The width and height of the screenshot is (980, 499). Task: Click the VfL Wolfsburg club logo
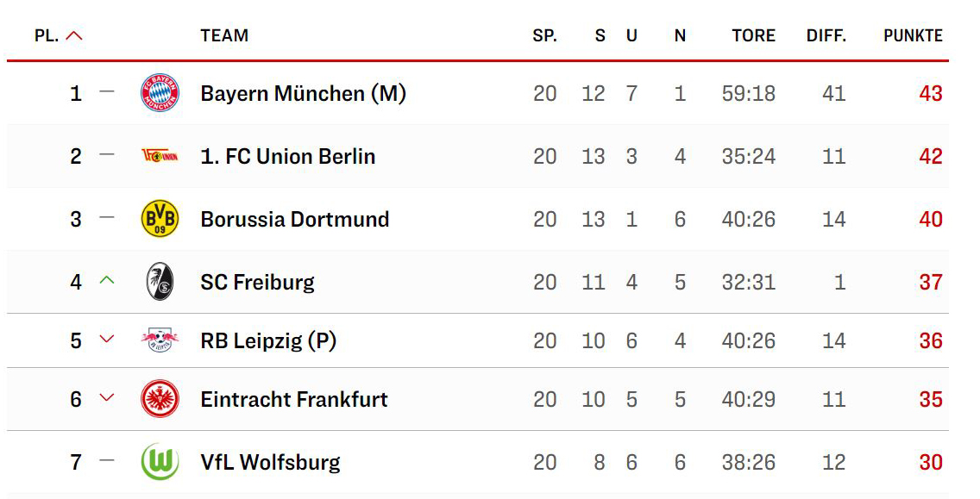point(160,462)
